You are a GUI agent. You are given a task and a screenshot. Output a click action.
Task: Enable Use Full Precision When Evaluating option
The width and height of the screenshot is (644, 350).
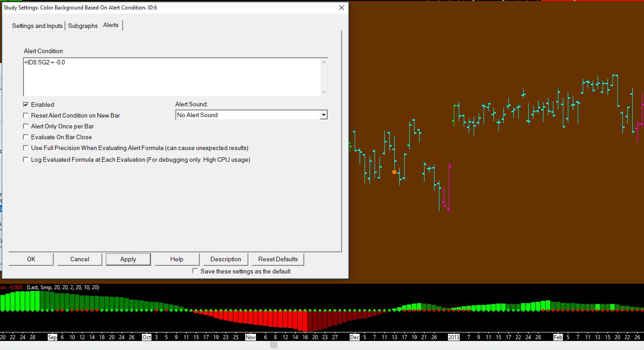[26, 148]
